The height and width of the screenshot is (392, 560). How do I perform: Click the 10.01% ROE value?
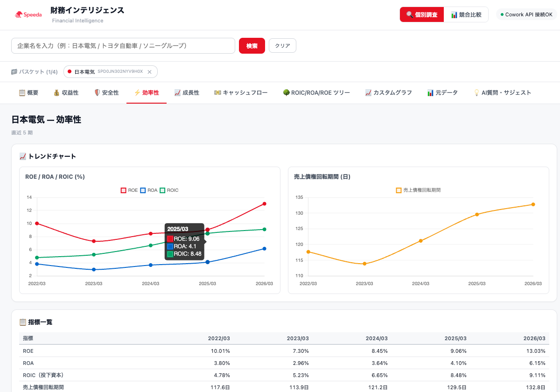click(220, 351)
